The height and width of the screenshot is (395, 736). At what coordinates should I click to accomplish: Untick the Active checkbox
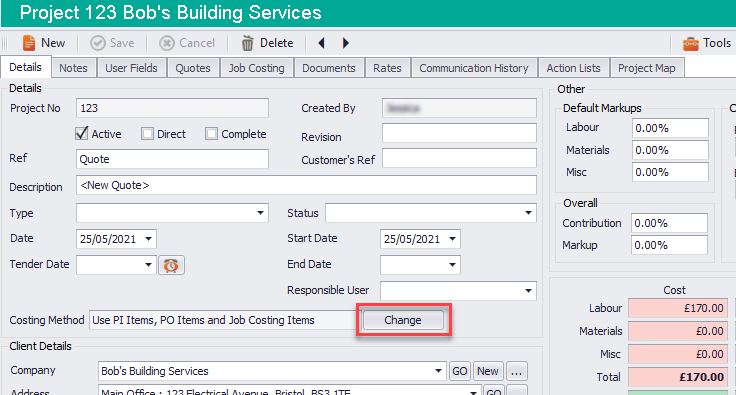[82, 134]
